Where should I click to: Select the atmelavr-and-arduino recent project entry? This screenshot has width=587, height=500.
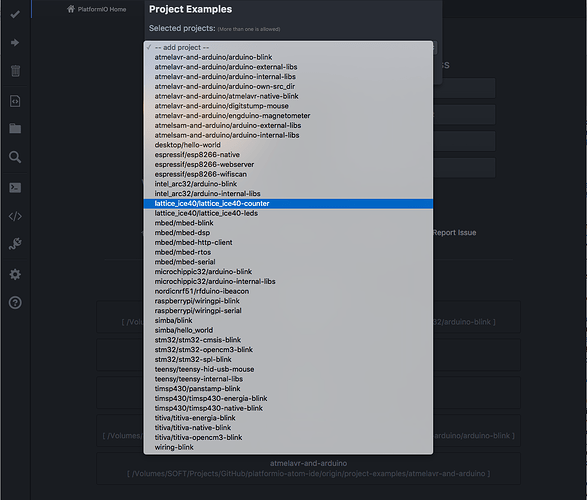[x=308, y=469]
